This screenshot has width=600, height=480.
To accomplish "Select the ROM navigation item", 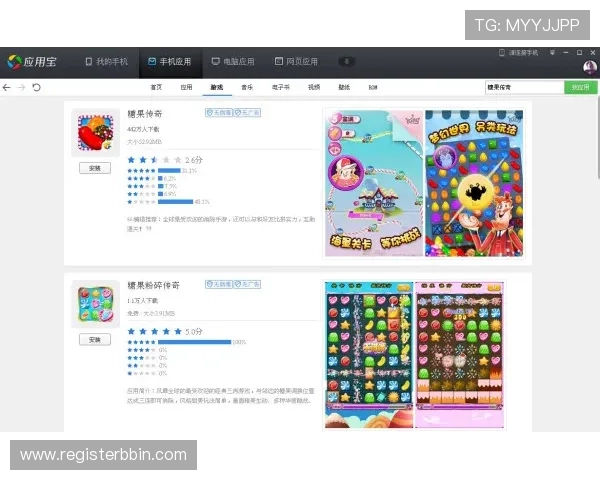I will click(373, 87).
